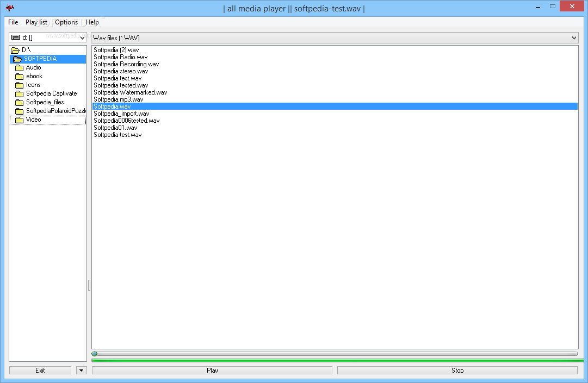Click the Softpedia_files folder icon

[x=19, y=102]
